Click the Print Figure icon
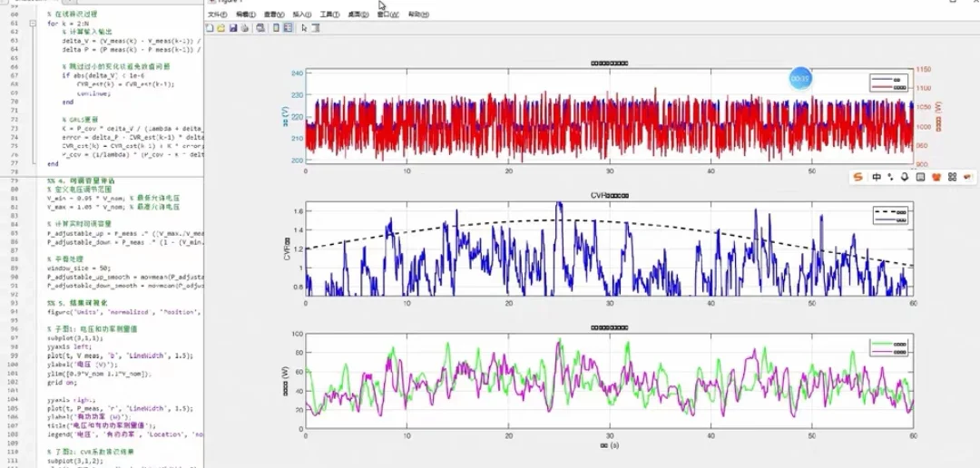Viewport: 980px width, 468px height. pos(245,28)
